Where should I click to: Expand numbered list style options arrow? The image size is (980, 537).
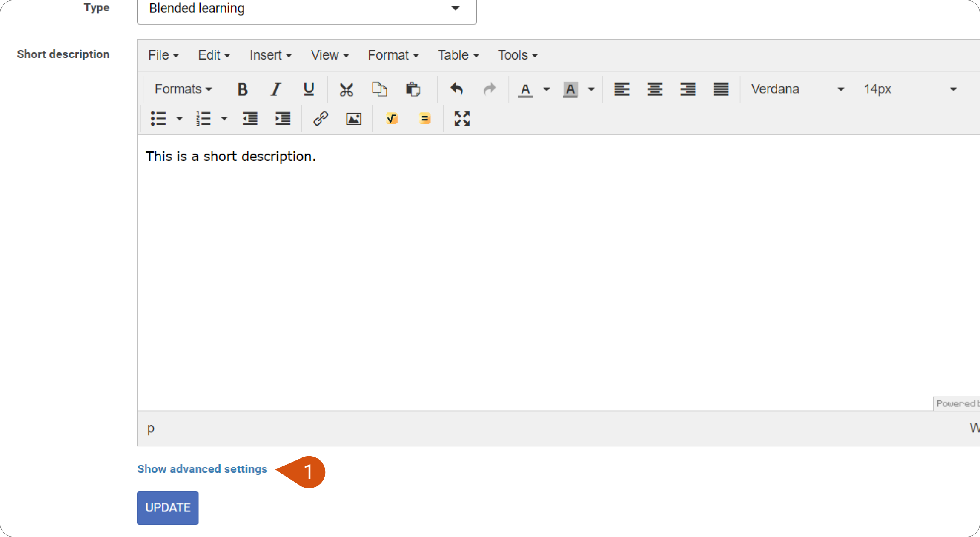pyautogui.click(x=224, y=119)
